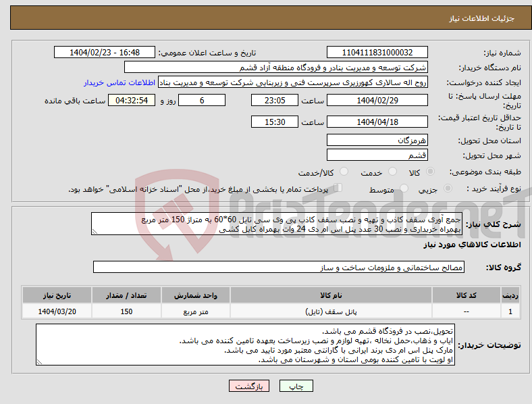Viewport: 532px width, 404px height.
Task: Click the واحد شمارش column header
Action: coord(195,295)
